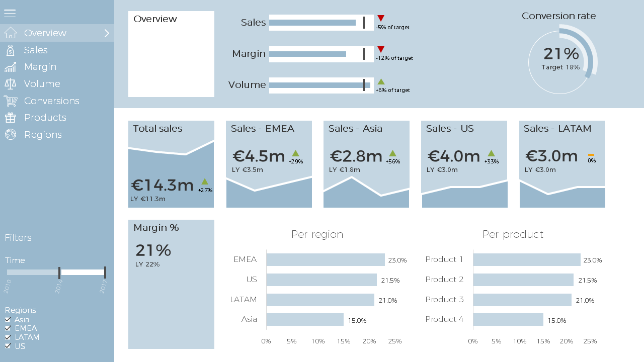This screenshot has width=644, height=362.
Task: Click green up triangle on Sales - EMEA card
Action: coord(296,153)
